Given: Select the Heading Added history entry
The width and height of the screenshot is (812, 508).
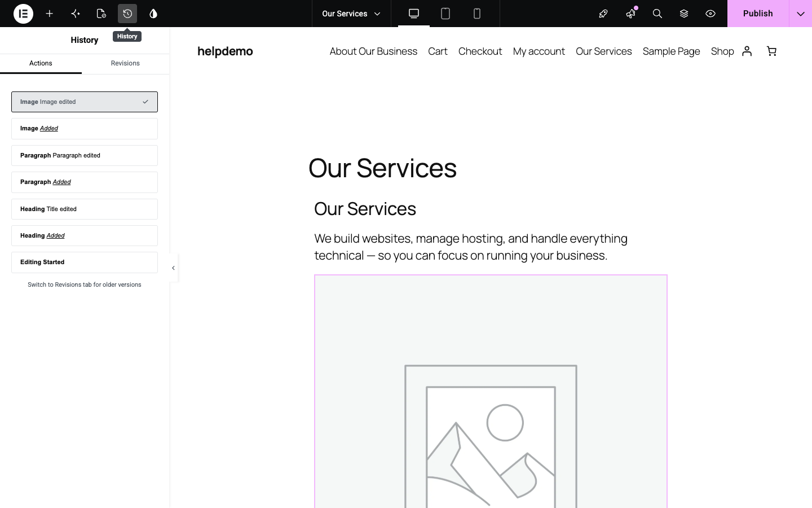Looking at the screenshot, I should pos(85,235).
